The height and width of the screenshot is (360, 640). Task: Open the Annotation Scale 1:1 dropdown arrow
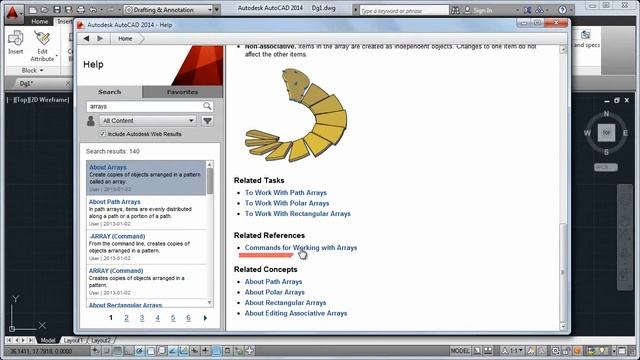[521, 351]
